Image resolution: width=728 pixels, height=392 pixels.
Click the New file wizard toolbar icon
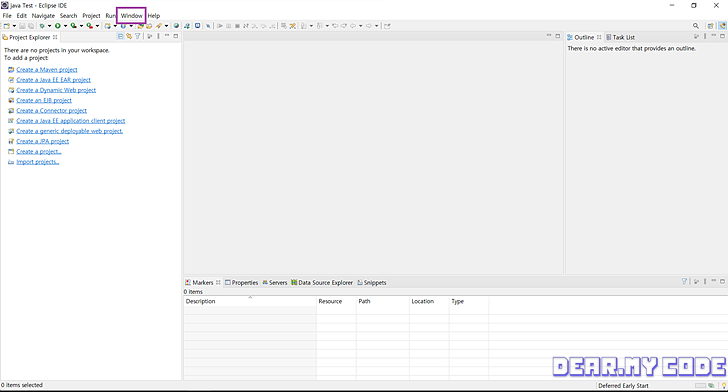point(7,26)
